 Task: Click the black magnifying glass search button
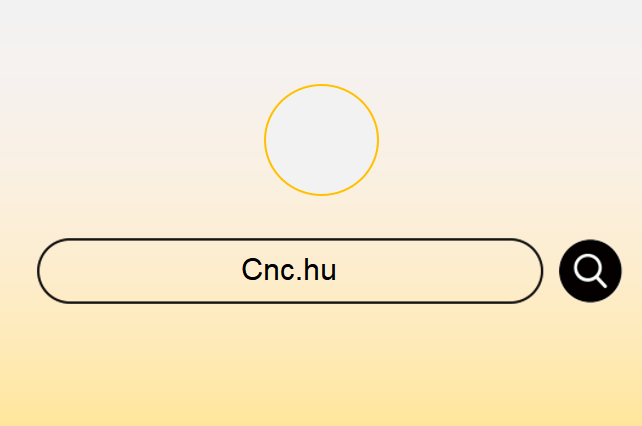coord(590,271)
